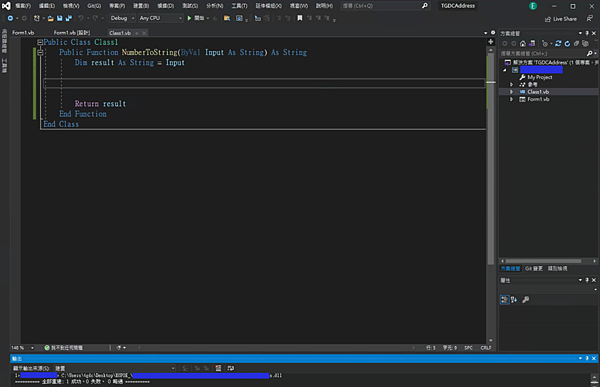Click the save file icon
This screenshot has height=387, width=600.
(x=60, y=18)
